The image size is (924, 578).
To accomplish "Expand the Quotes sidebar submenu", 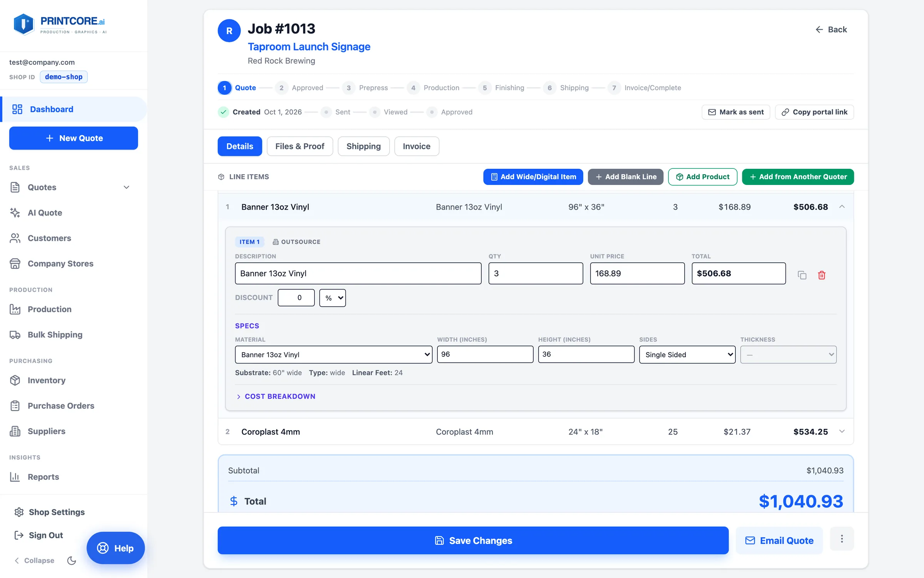I will 126,187.
